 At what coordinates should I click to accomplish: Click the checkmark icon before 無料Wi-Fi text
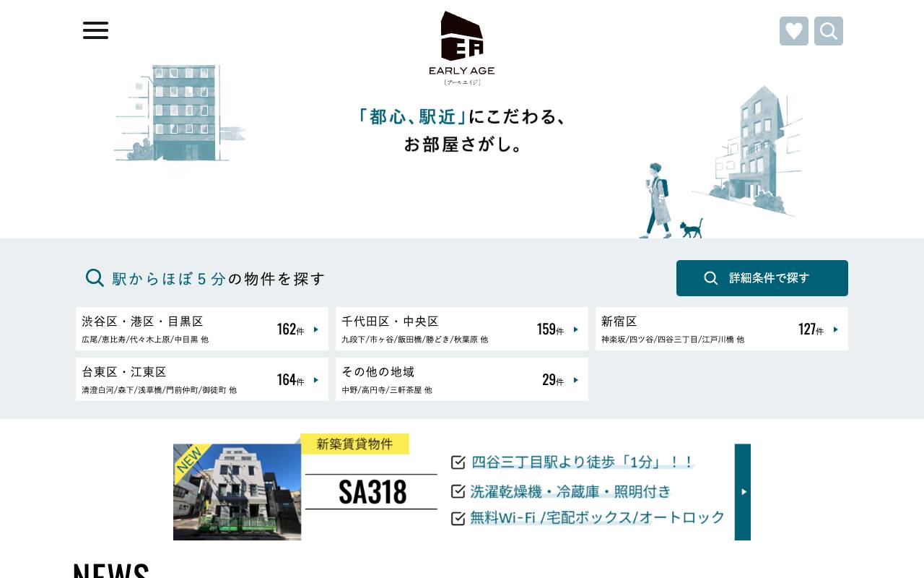click(x=458, y=517)
